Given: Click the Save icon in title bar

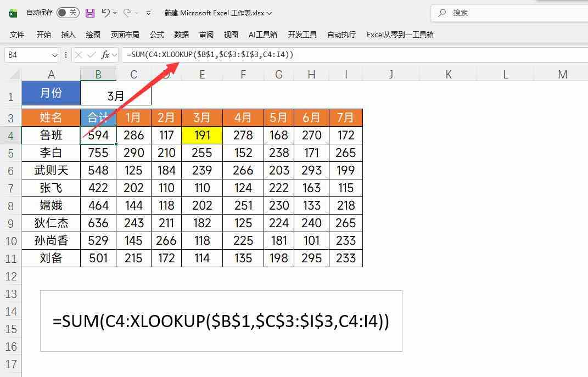Looking at the screenshot, I should pyautogui.click(x=90, y=13).
